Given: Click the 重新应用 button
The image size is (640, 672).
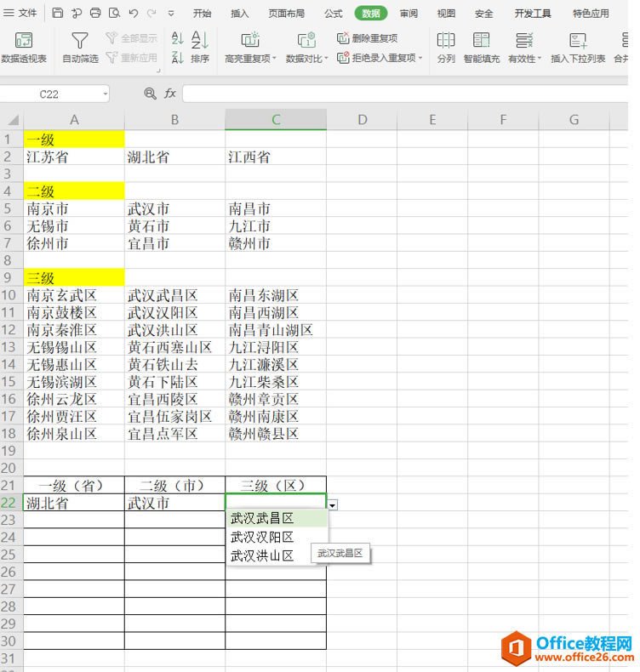Looking at the screenshot, I should pos(132,58).
